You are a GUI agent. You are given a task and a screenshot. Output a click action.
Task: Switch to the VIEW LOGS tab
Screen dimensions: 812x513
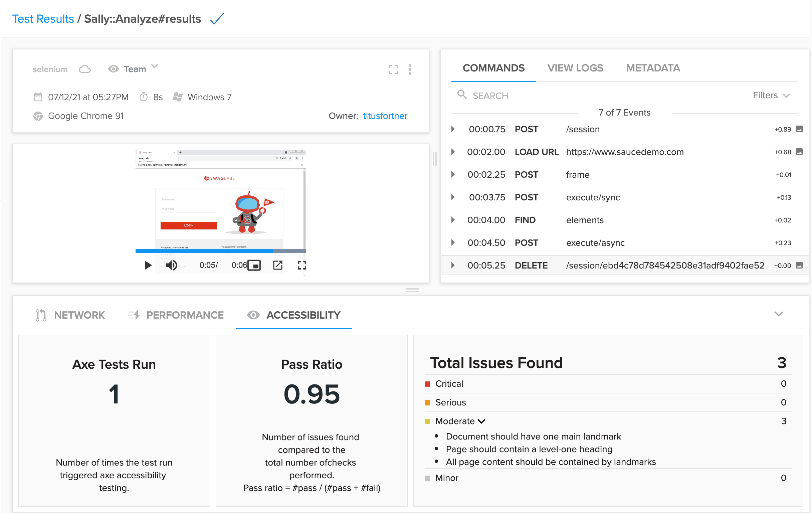pos(575,68)
